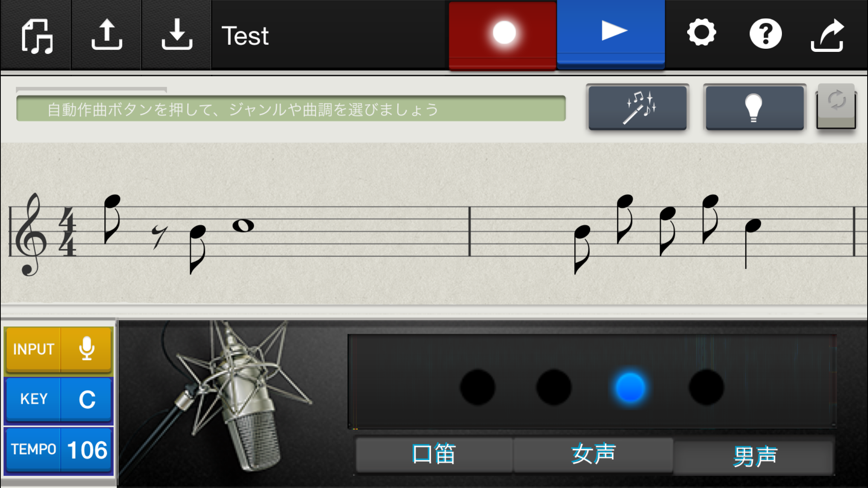Tap the light bulb idea button
This screenshot has height=488, width=868.
coord(755,108)
